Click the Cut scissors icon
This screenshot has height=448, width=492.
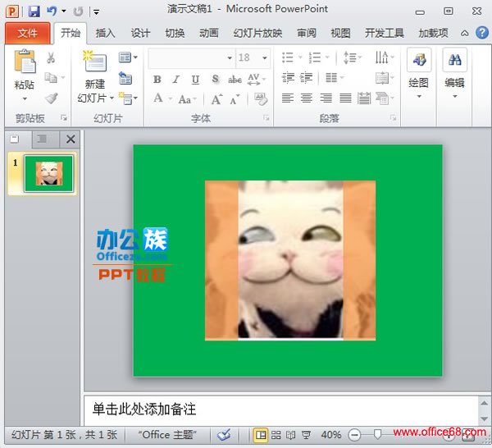point(51,58)
